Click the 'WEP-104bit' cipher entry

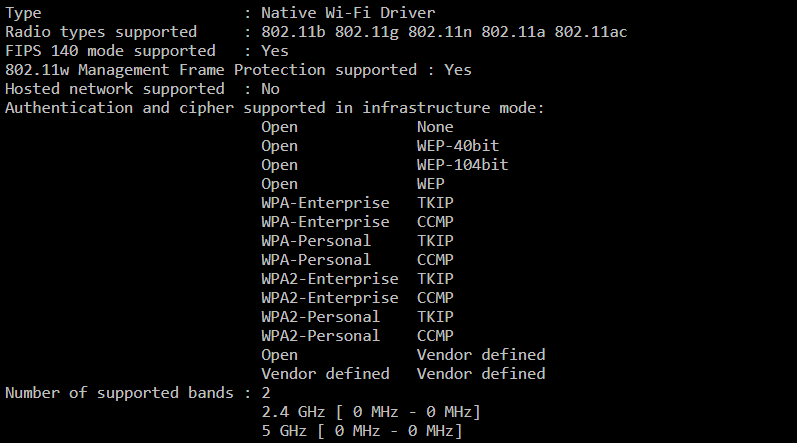463,165
